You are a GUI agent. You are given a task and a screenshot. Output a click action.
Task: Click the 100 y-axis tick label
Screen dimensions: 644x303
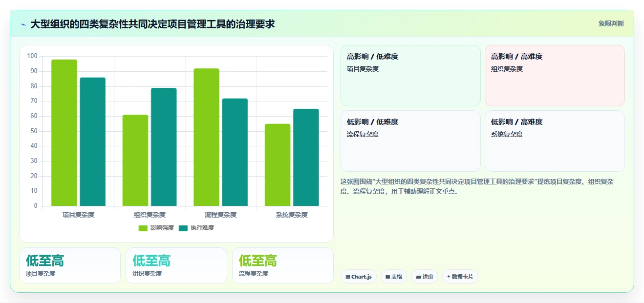pos(32,56)
